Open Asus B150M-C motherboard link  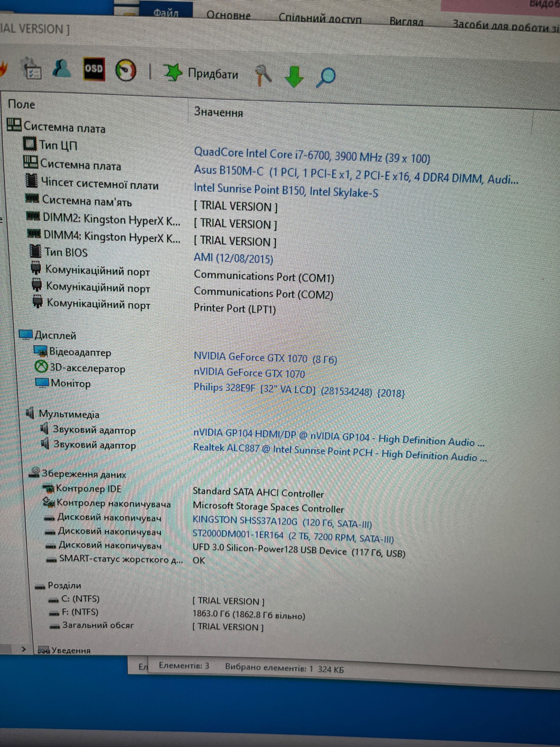pos(356,174)
